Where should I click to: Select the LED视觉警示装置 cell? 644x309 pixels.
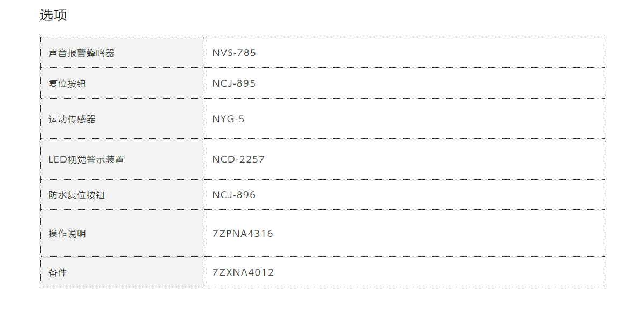[x=122, y=159]
